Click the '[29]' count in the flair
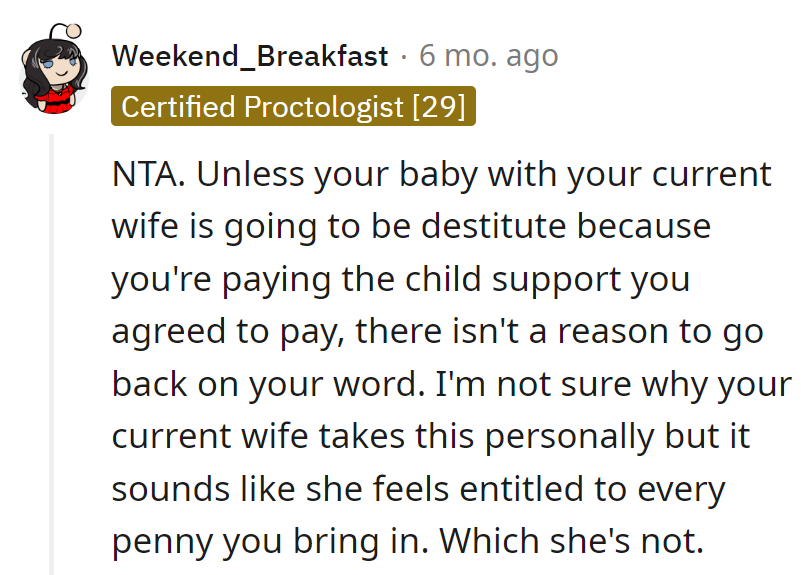Viewport: 812px width, 575px height. click(438, 107)
